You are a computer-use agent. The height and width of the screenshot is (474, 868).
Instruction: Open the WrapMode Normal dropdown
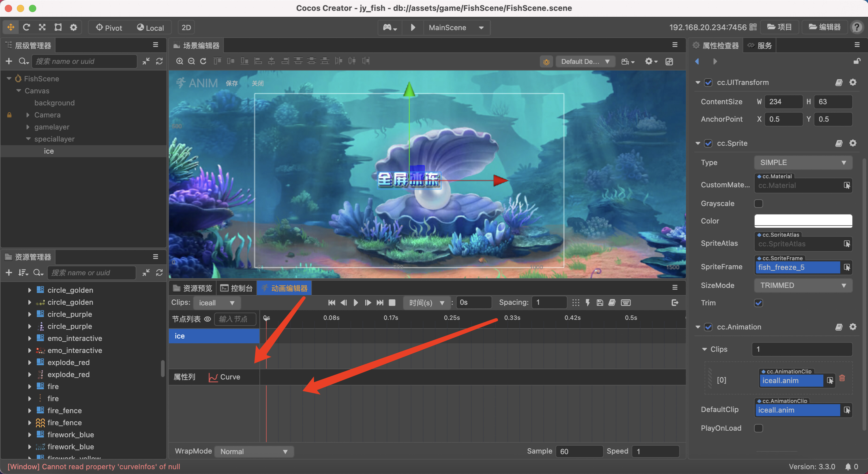coord(254,451)
